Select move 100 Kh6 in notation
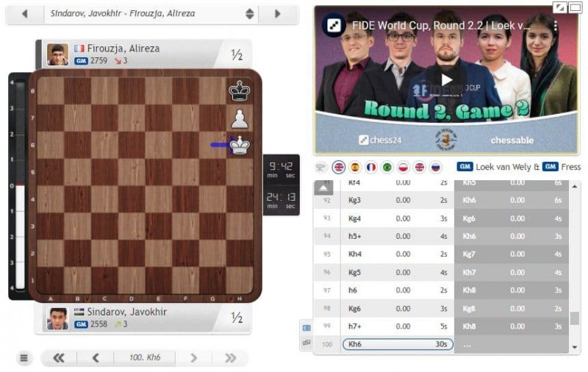 (x=398, y=344)
